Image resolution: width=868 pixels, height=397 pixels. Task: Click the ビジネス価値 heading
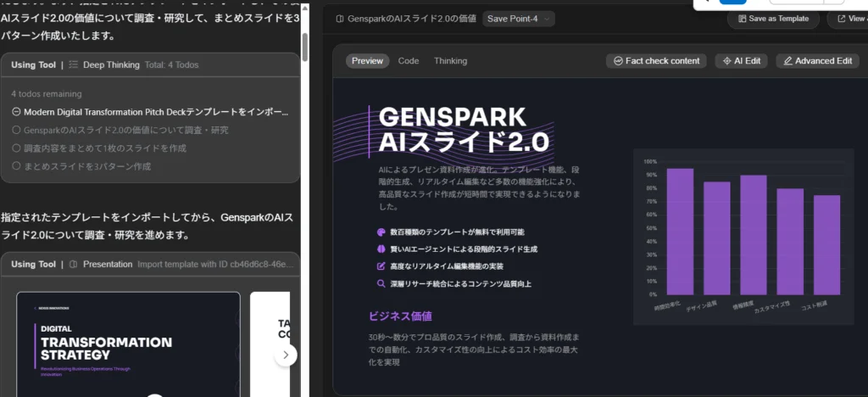pyautogui.click(x=400, y=316)
